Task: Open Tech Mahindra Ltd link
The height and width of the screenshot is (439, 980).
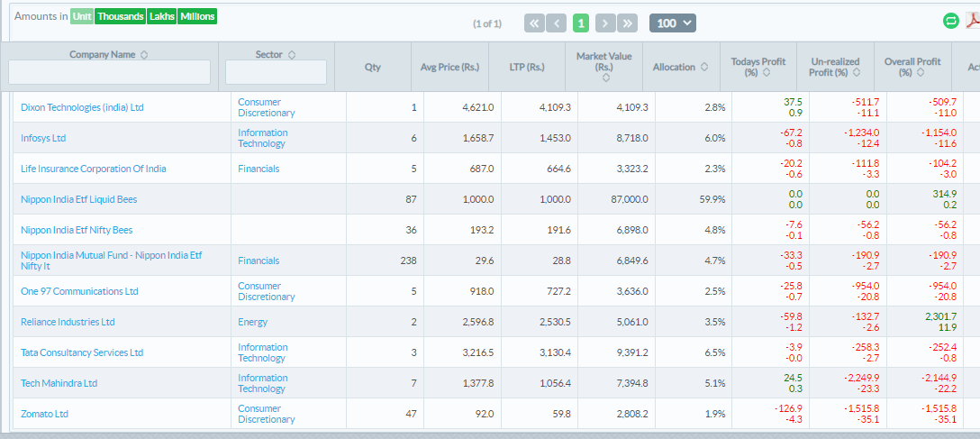Action: tap(59, 383)
